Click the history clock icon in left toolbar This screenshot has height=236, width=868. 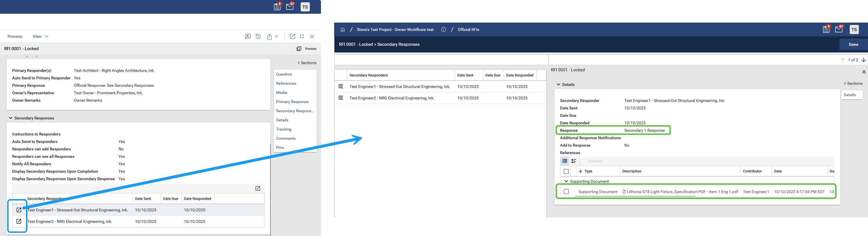258,36
